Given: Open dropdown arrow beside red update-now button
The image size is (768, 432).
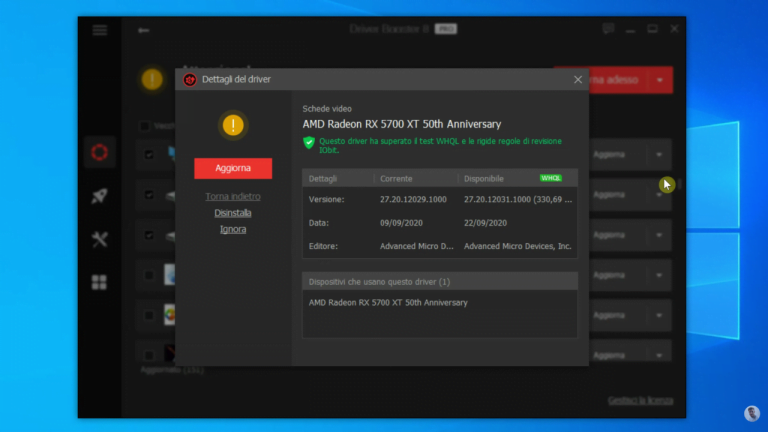Looking at the screenshot, I should pos(660,80).
